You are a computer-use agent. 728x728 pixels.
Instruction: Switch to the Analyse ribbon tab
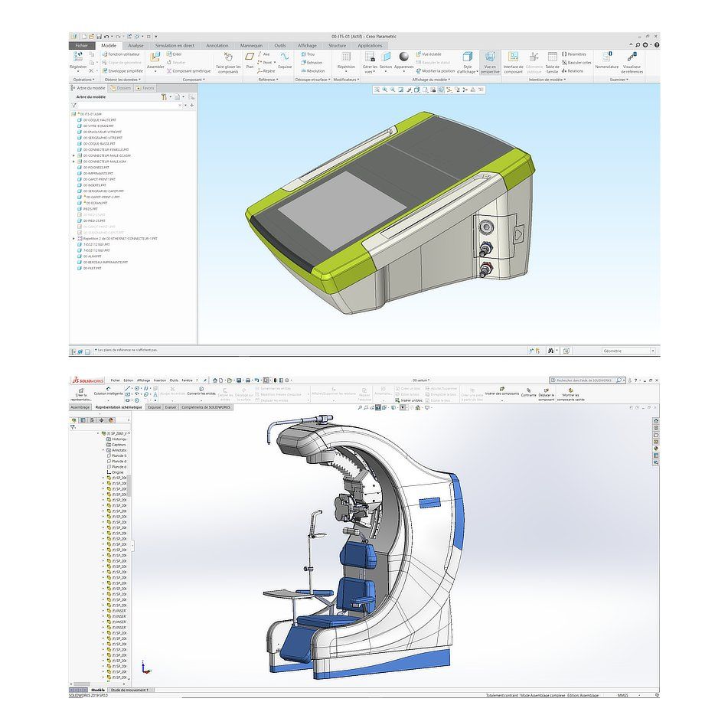(135, 45)
